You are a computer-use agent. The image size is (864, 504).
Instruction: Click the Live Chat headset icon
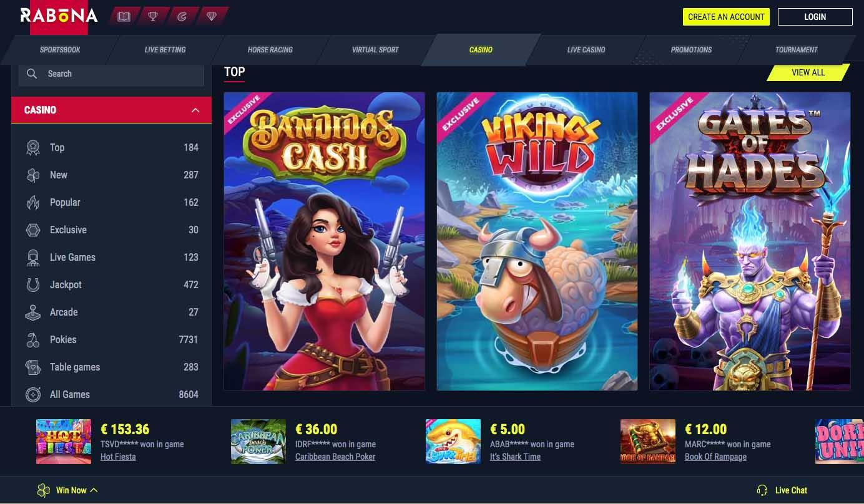(762, 490)
